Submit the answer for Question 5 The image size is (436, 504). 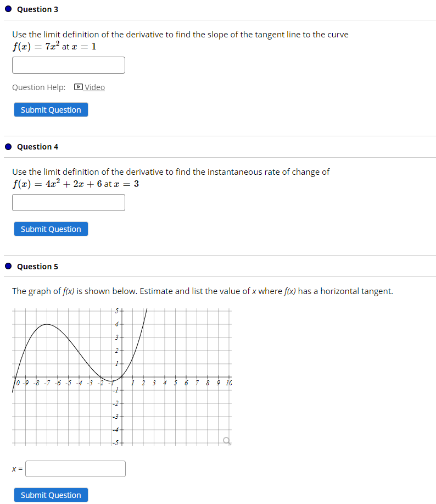click(51, 495)
